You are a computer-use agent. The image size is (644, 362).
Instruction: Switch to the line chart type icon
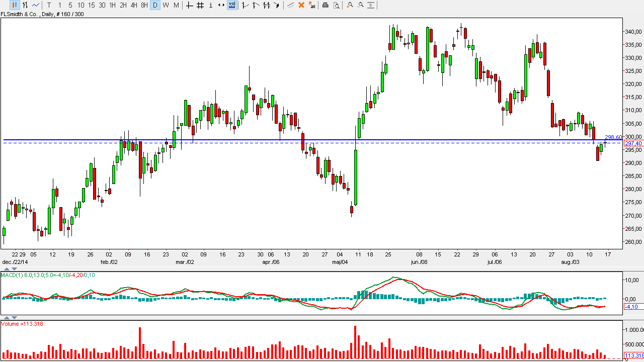tap(36, 5)
